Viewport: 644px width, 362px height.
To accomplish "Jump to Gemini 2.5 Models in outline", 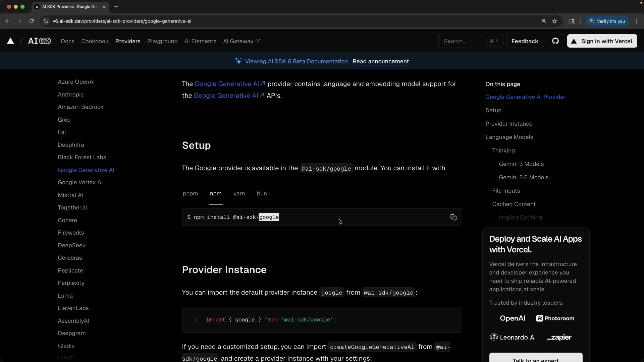I will point(524,177).
